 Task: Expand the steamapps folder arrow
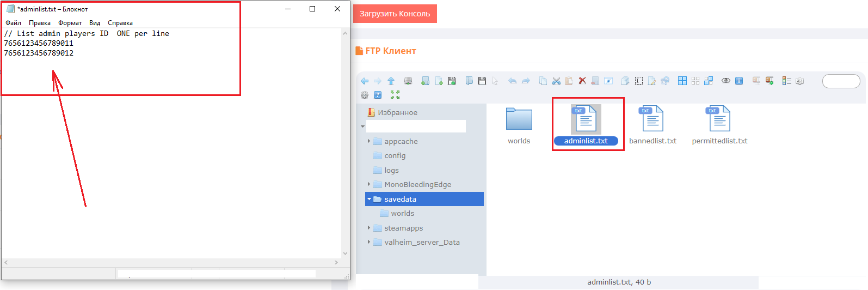369,228
